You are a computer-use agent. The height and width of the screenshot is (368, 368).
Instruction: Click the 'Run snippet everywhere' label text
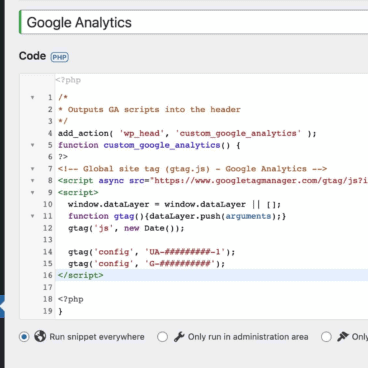click(x=97, y=337)
